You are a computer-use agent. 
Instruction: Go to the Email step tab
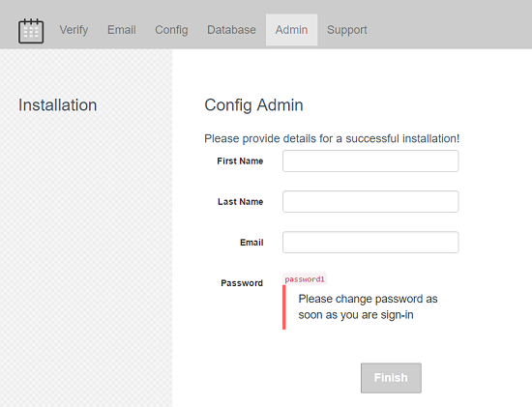(122, 30)
